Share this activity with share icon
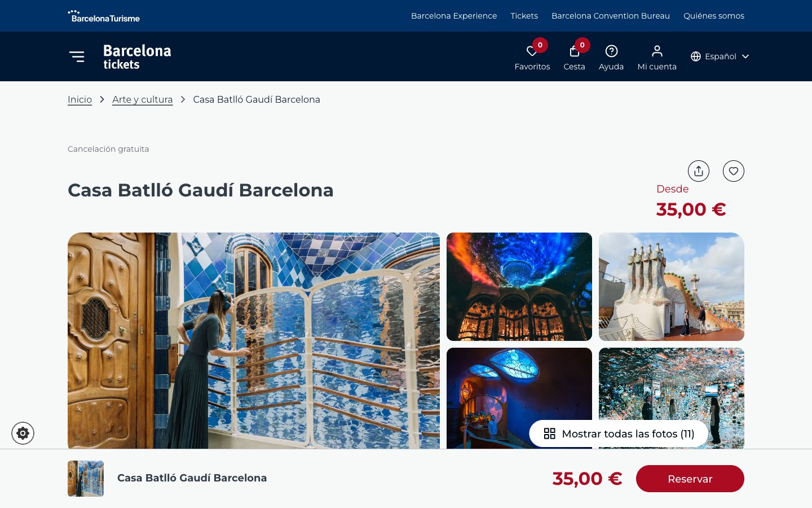This screenshot has width=812, height=508. (x=699, y=171)
